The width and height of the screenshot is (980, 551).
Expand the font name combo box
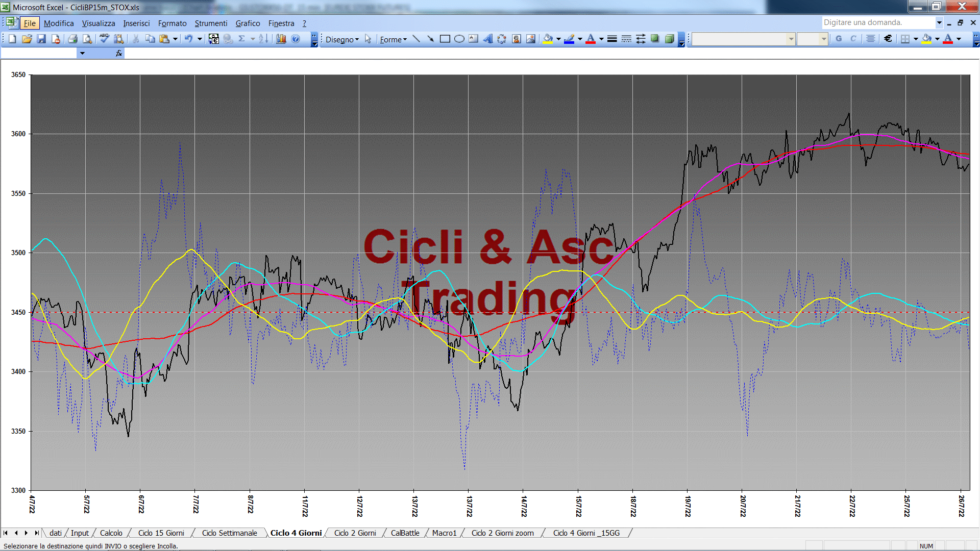791,39
